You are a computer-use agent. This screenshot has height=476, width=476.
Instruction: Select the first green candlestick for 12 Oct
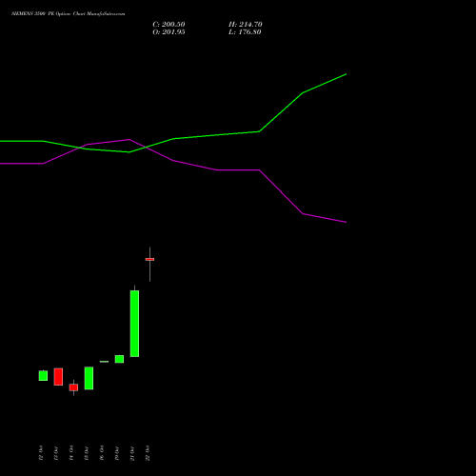pyautogui.click(x=43, y=375)
